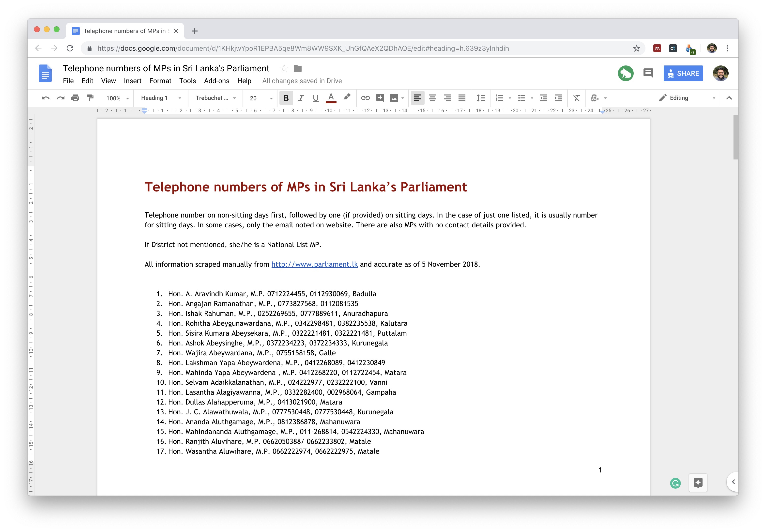This screenshot has width=766, height=532.
Task: Open the File menu
Action: [68, 81]
